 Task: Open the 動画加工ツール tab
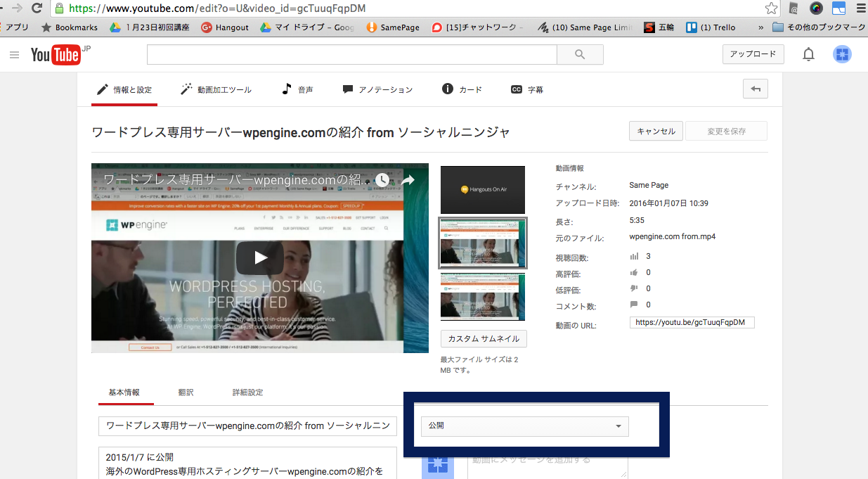216,90
